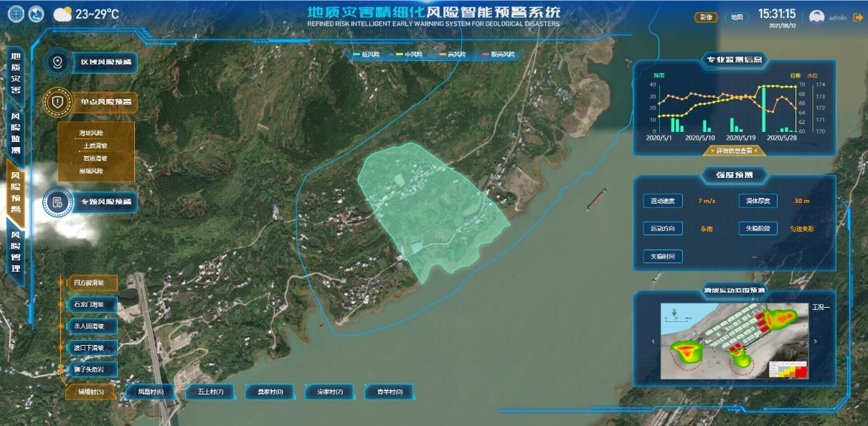Click the 详细信息查看 link

click(734, 151)
